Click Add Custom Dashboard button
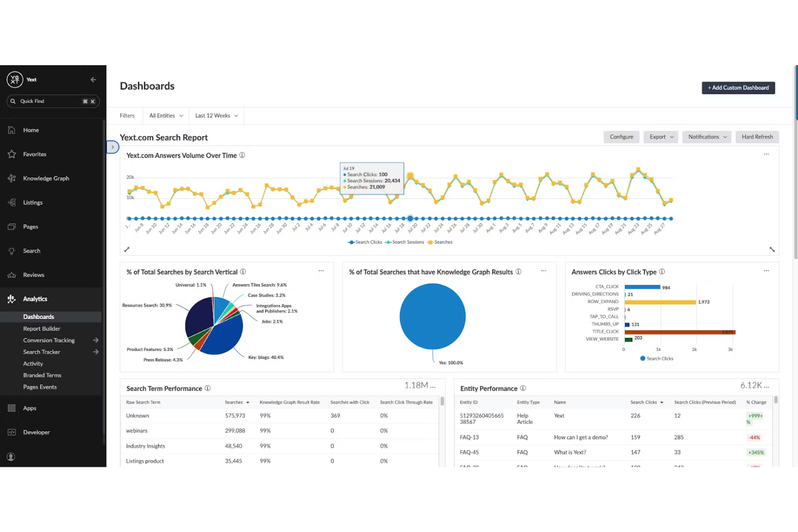The image size is (798, 532). pyautogui.click(x=738, y=88)
